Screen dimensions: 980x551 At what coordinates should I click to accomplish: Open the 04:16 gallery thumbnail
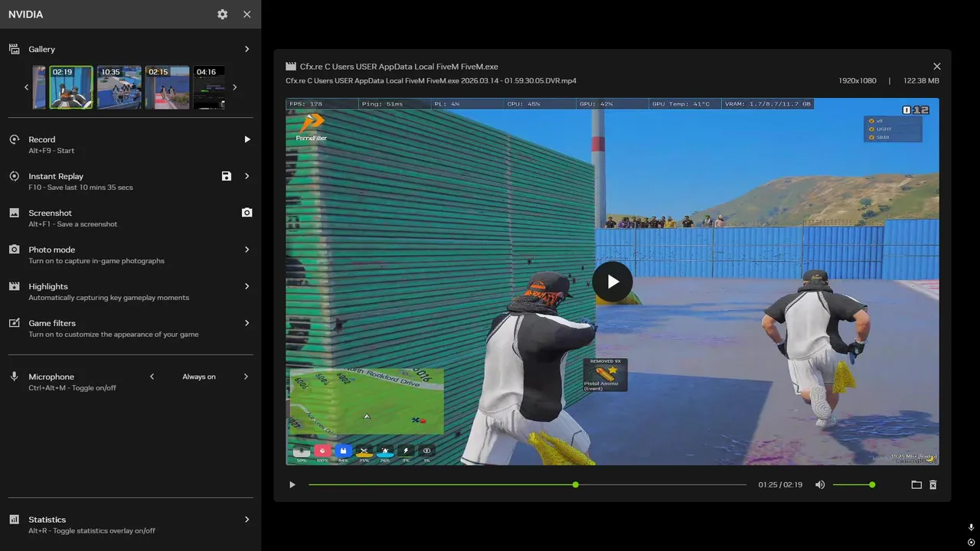click(x=209, y=87)
